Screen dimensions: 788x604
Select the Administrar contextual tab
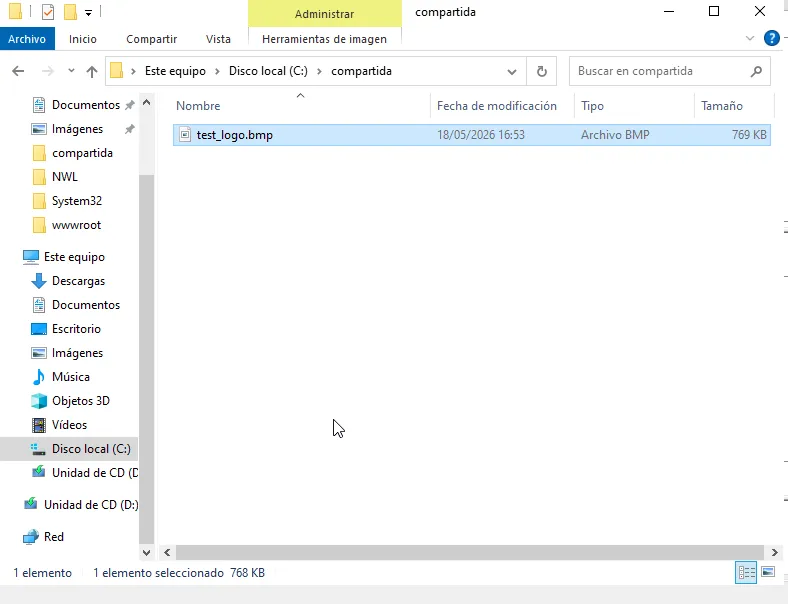[325, 14]
